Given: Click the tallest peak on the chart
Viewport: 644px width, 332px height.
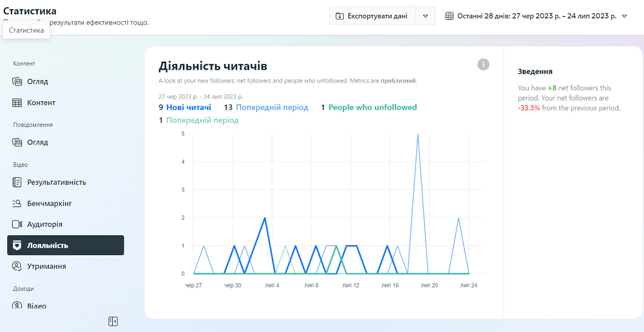Looking at the screenshot, I should (418, 135).
